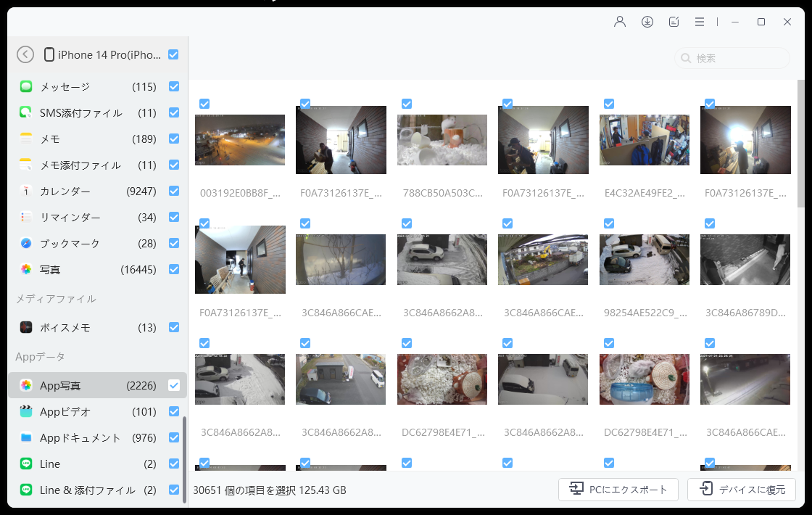Click the デバイスに復元 button

click(x=742, y=489)
